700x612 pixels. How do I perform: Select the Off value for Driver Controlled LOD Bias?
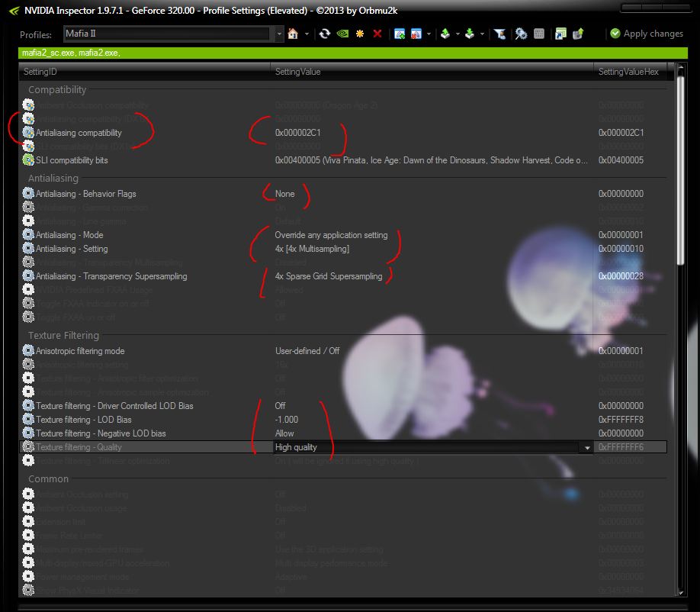280,406
